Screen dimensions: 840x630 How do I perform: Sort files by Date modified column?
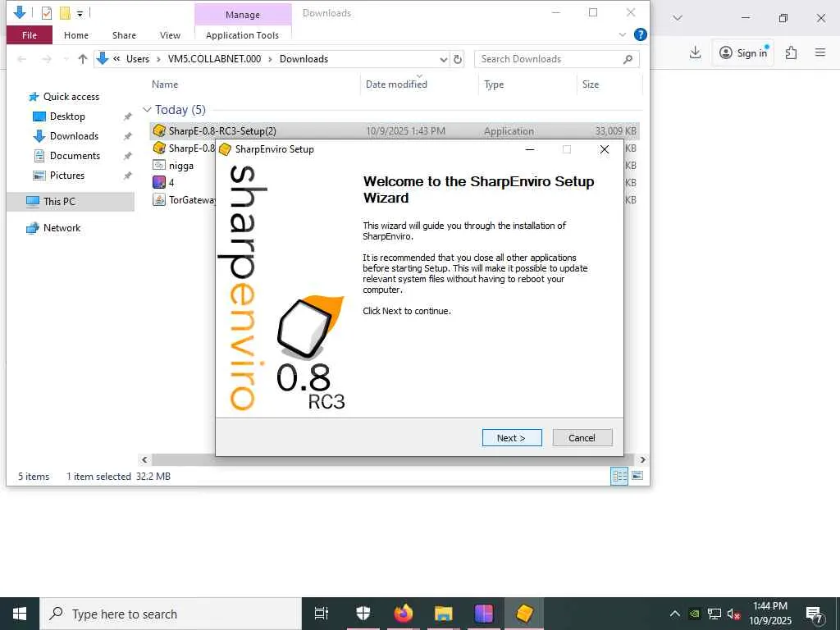click(396, 84)
